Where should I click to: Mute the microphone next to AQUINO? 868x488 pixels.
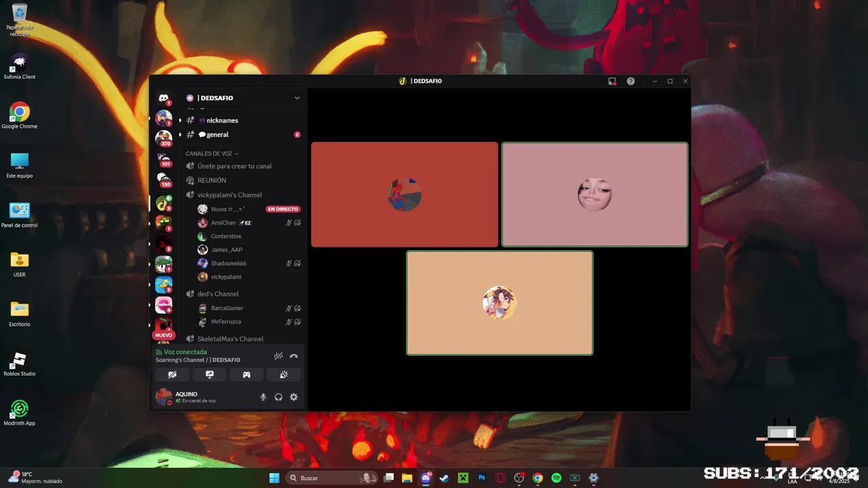click(x=263, y=397)
